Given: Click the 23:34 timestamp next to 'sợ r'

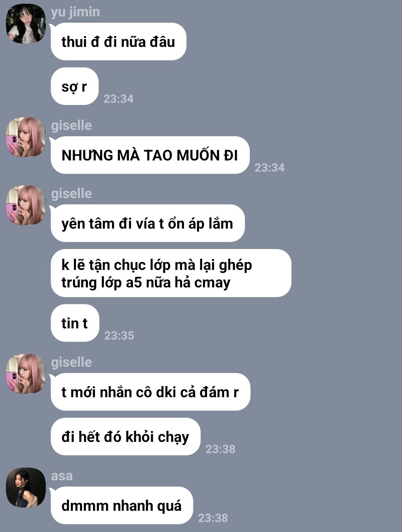Looking at the screenshot, I should [118, 99].
